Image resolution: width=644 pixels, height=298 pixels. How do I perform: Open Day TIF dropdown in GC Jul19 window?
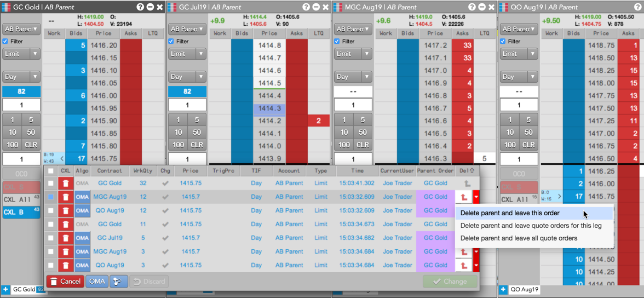[187, 77]
